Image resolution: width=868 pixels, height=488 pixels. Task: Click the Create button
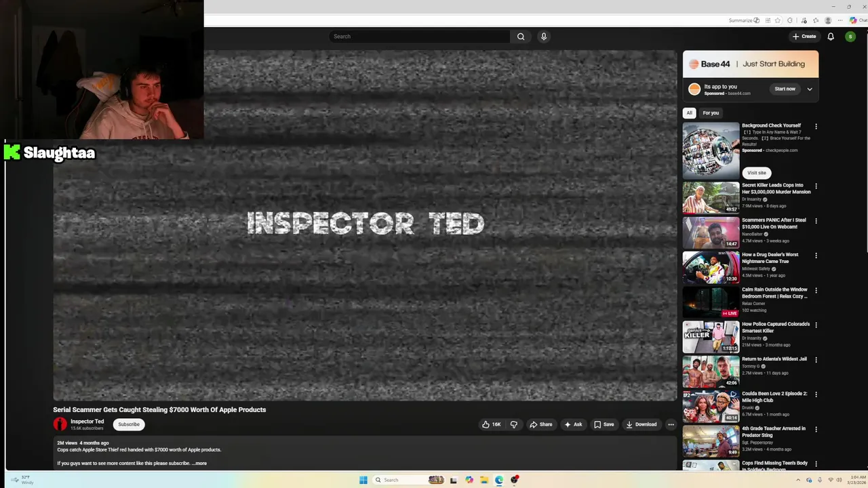click(x=804, y=37)
